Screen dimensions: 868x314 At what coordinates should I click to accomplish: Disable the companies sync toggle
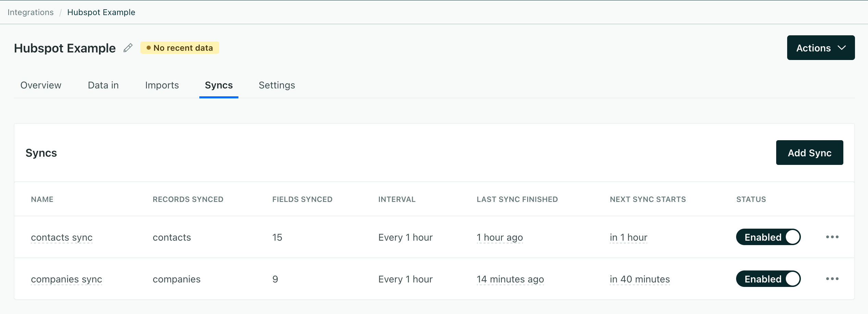[768, 279]
